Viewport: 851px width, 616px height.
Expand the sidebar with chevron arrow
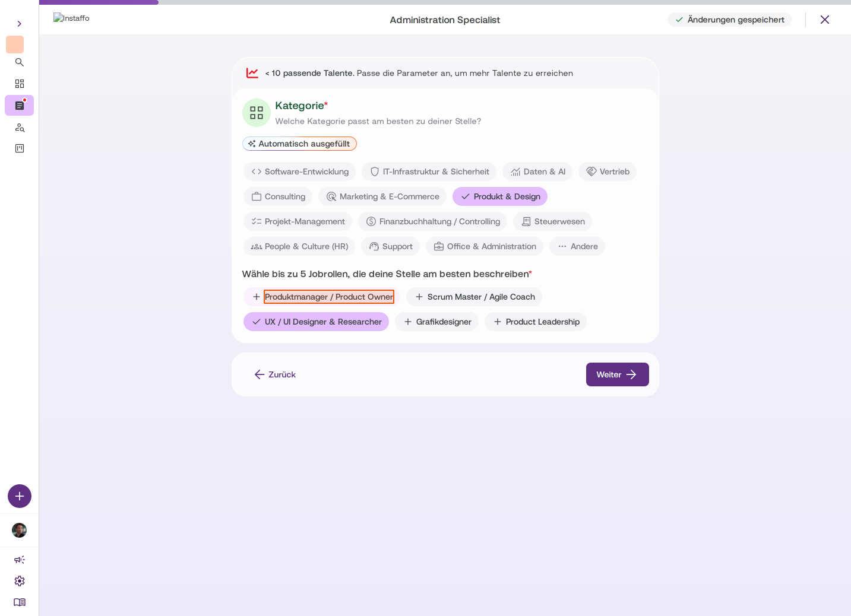19,24
